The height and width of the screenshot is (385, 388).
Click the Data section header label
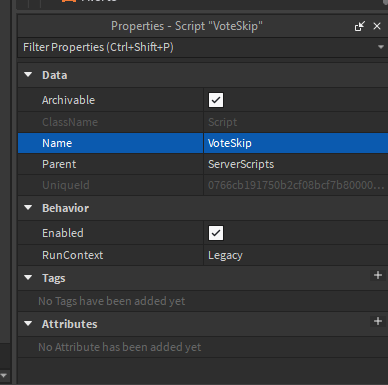click(x=55, y=75)
